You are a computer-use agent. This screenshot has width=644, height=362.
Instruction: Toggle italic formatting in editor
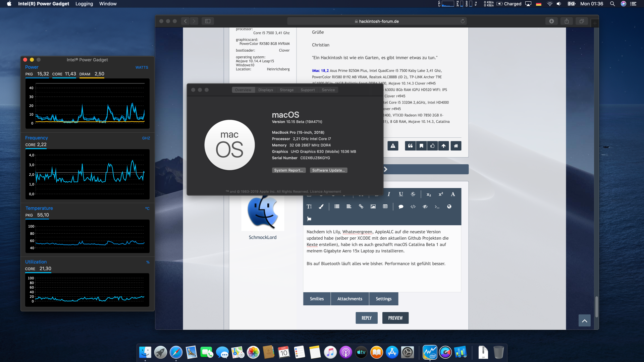tap(389, 194)
